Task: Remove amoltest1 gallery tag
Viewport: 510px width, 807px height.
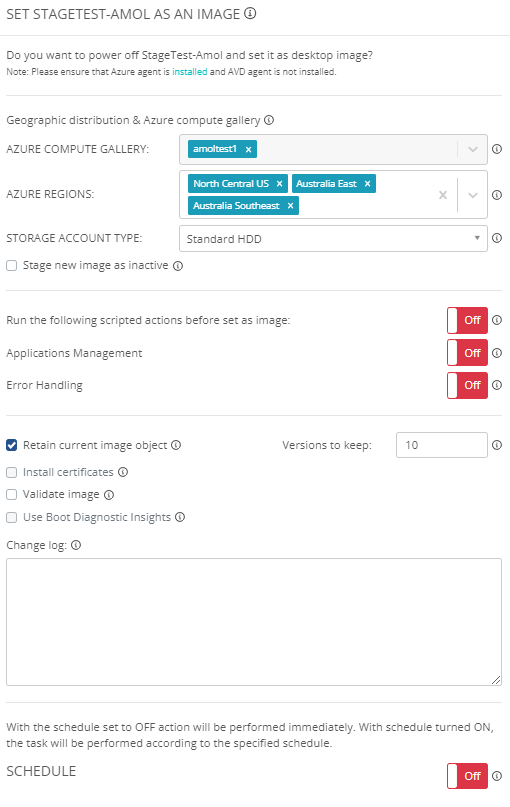Action: 248,149
